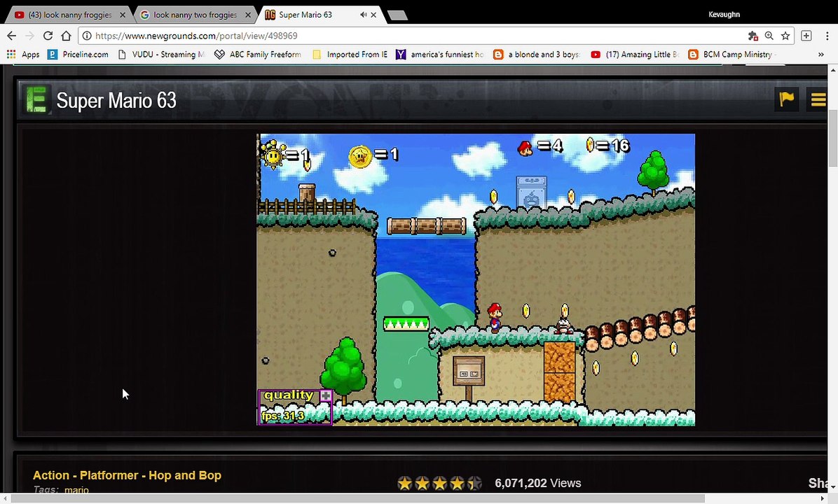Click the Super Mario 63 title
This screenshot has height=504, width=838.
coord(116,100)
